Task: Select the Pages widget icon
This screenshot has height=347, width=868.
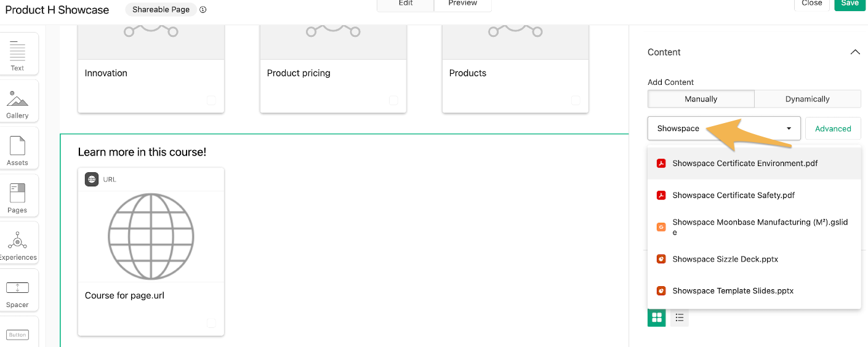Action: point(17,196)
